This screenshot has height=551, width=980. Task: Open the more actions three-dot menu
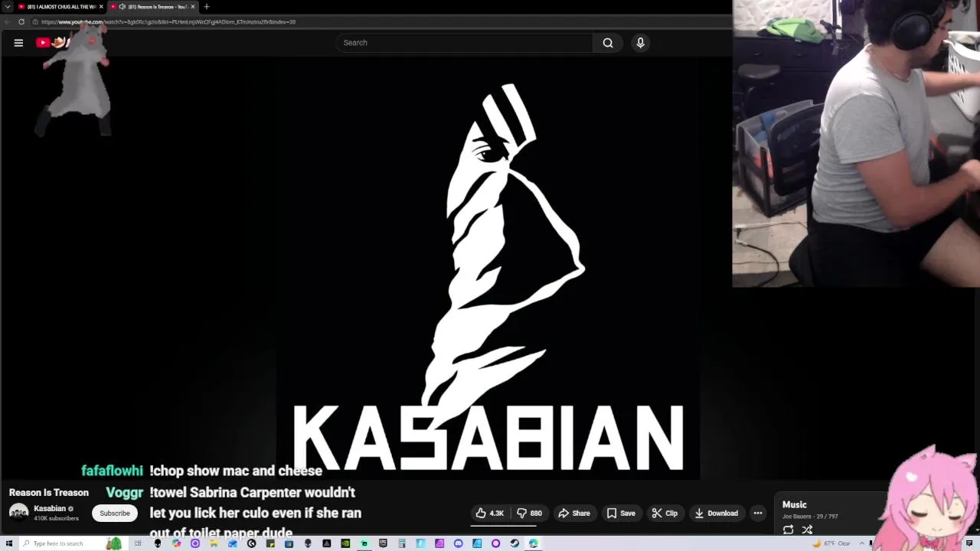click(x=758, y=514)
